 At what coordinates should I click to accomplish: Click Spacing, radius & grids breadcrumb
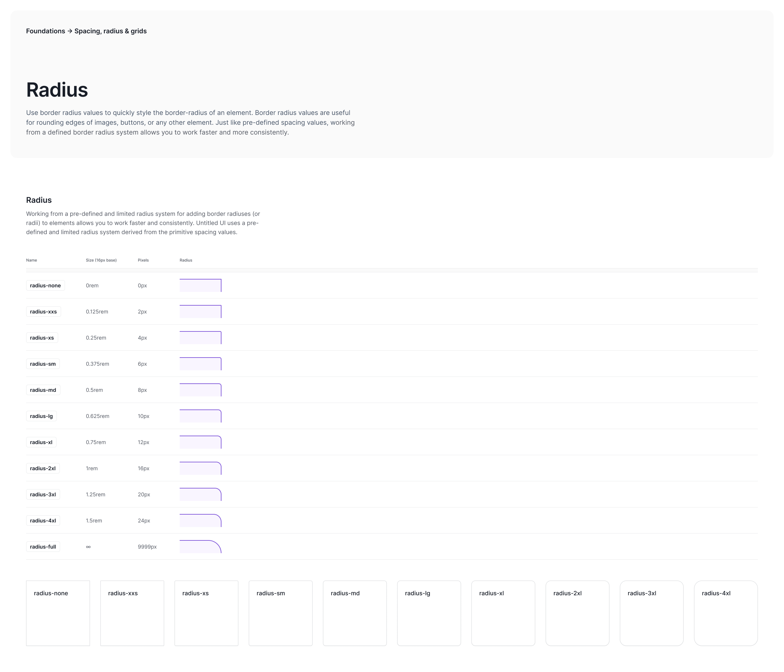(110, 31)
